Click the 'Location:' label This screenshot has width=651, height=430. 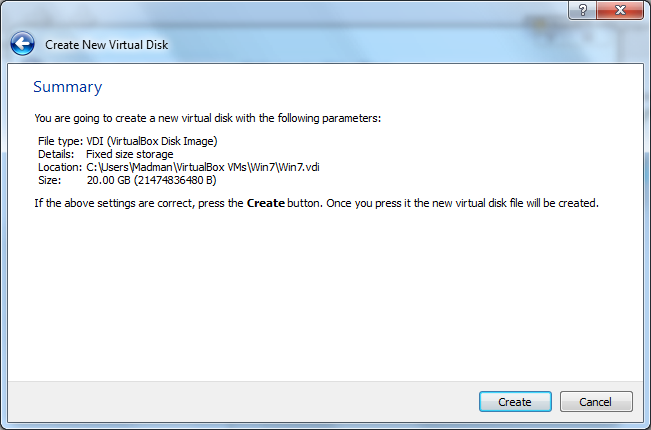click(60, 167)
